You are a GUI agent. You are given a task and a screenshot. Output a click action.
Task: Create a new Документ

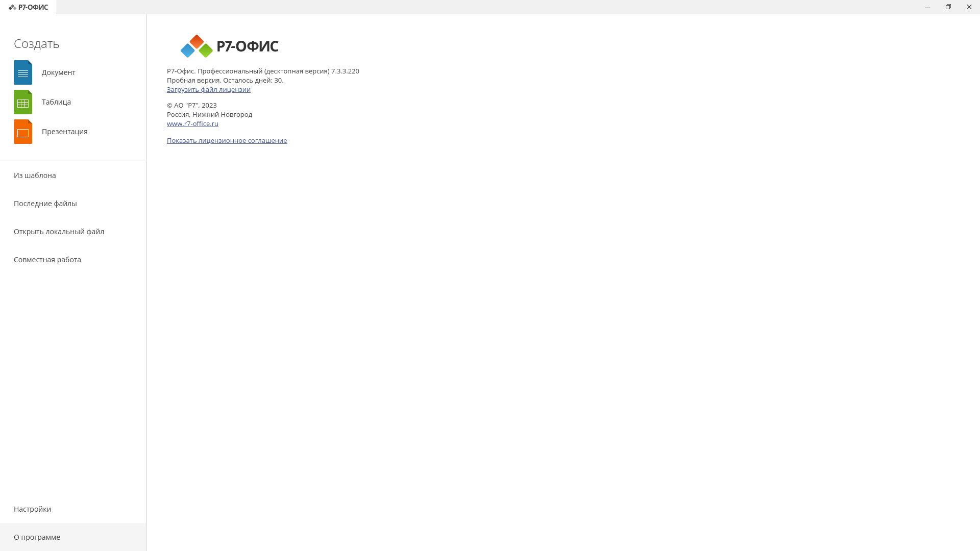(58, 72)
